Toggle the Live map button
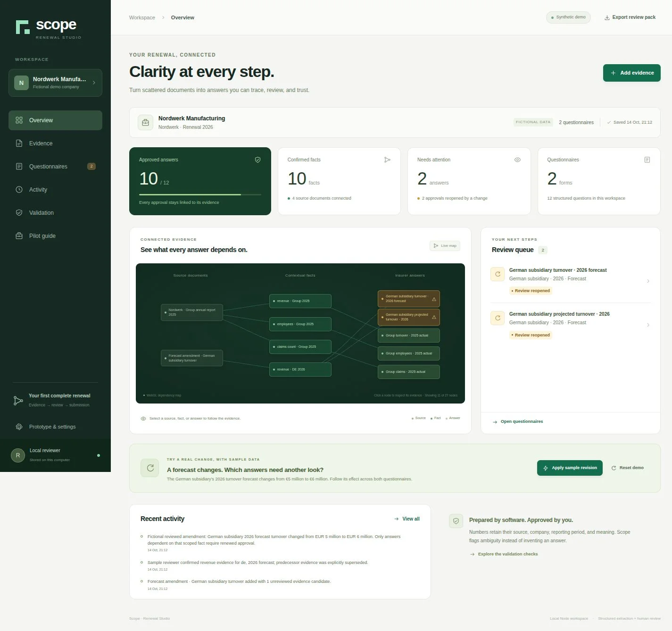 (x=445, y=246)
